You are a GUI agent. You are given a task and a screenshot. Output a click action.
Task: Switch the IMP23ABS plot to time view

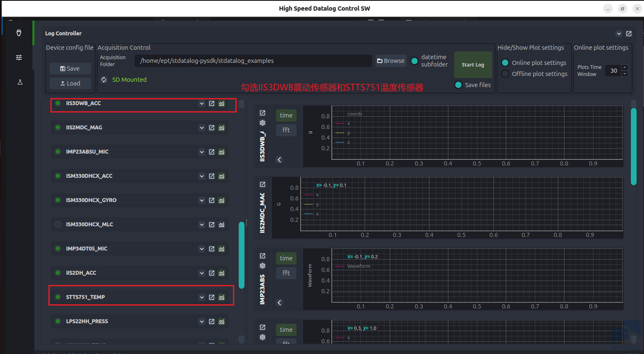point(286,258)
